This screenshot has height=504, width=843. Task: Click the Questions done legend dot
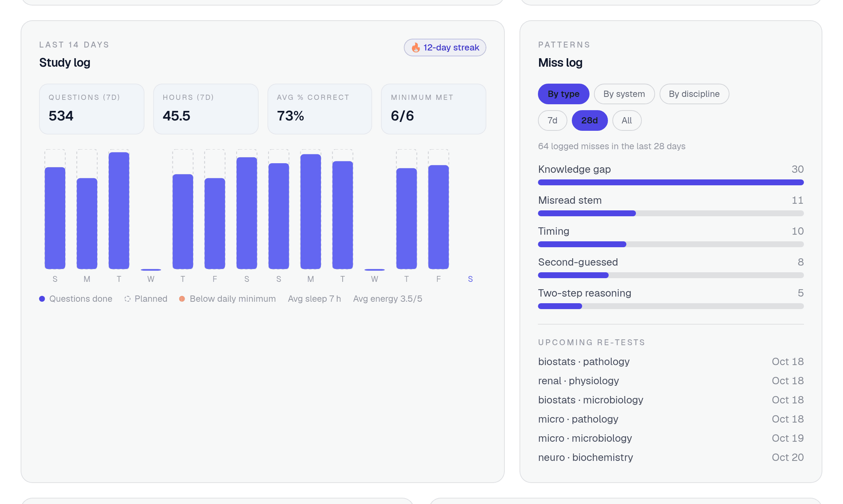tap(42, 299)
